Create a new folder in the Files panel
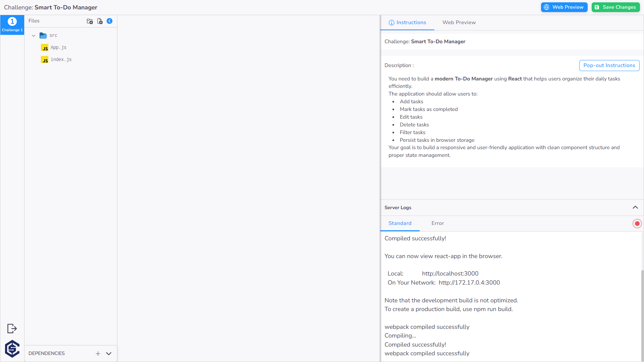This screenshot has width=644, height=362. pyautogui.click(x=90, y=21)
